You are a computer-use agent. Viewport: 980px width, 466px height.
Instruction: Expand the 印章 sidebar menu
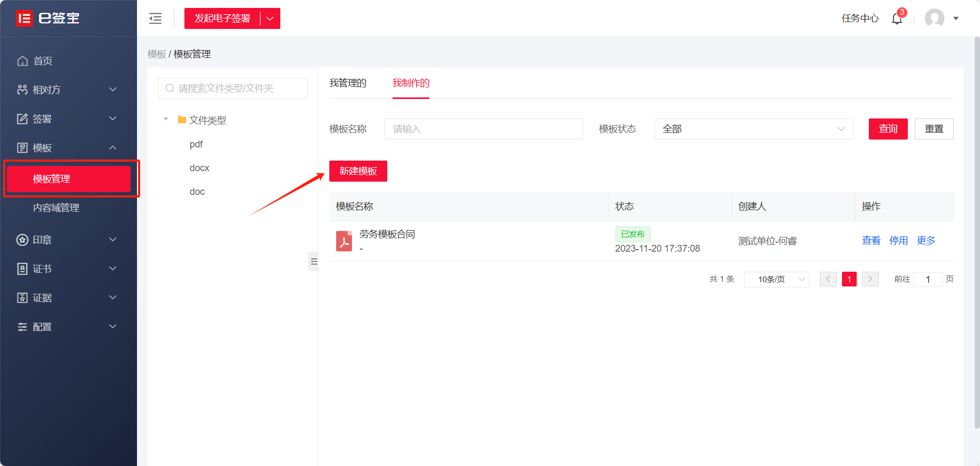(x=67, y=240)
